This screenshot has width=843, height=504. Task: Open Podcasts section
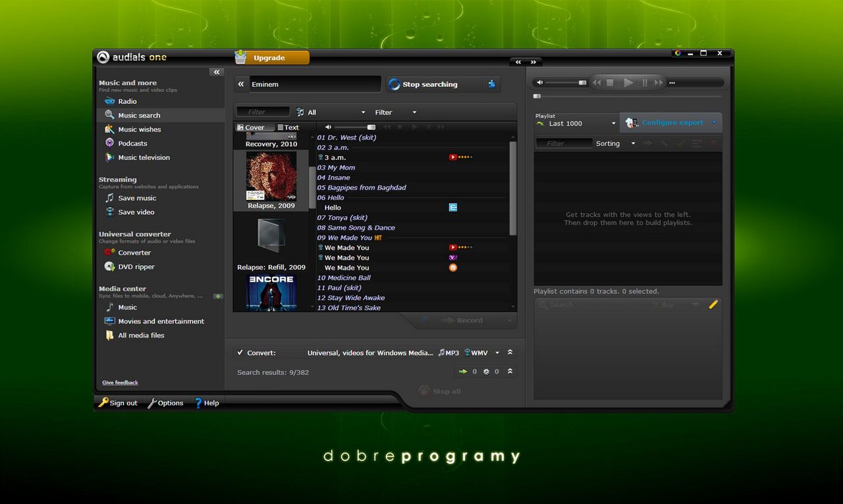(x=126, y=143)
